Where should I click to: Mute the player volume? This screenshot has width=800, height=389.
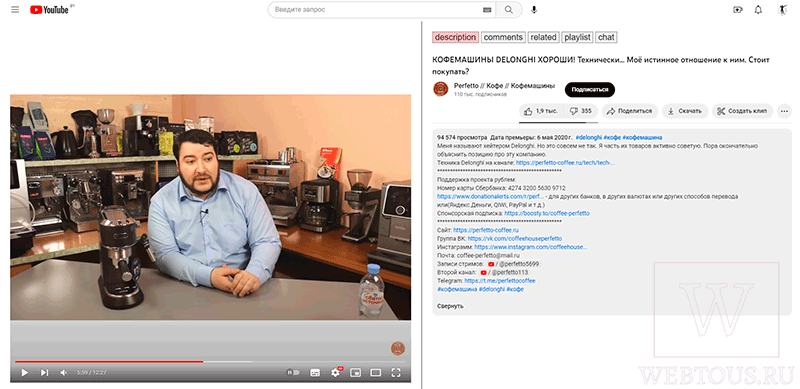63,373
